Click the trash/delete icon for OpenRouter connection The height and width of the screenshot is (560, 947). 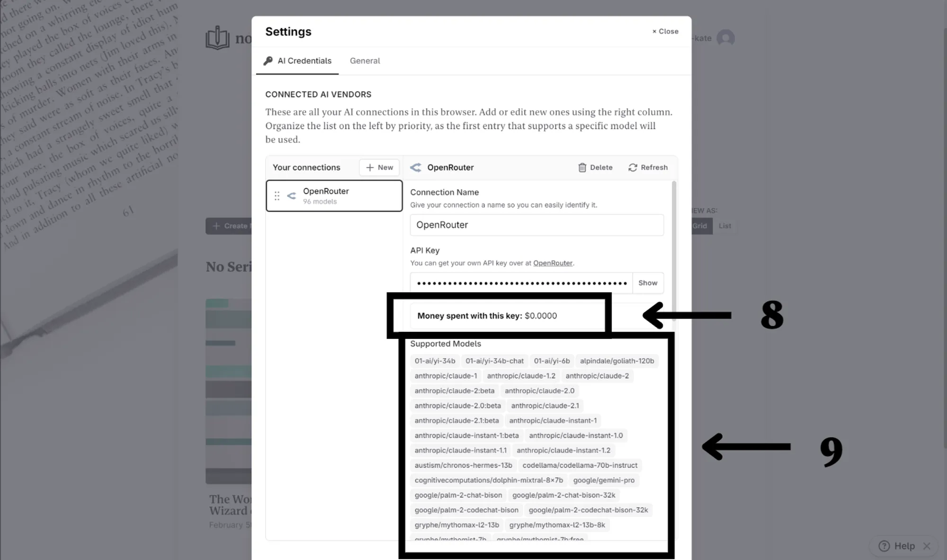point(582,167)
